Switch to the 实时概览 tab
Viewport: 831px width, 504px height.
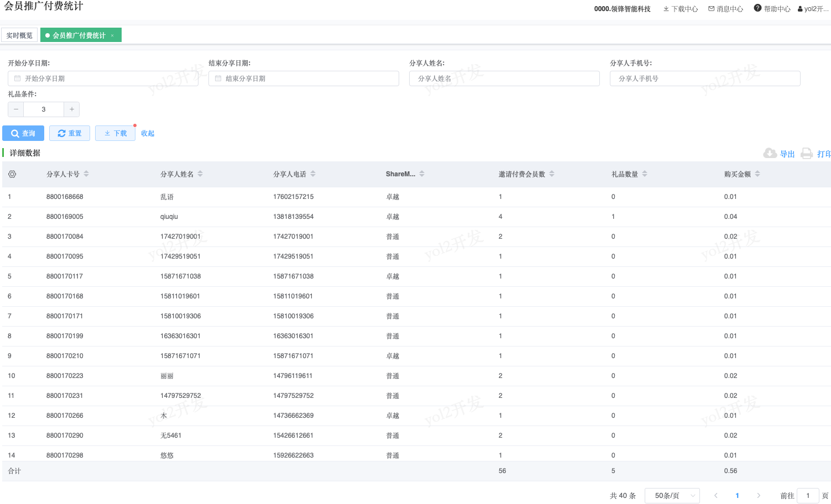tap(19, 35)
